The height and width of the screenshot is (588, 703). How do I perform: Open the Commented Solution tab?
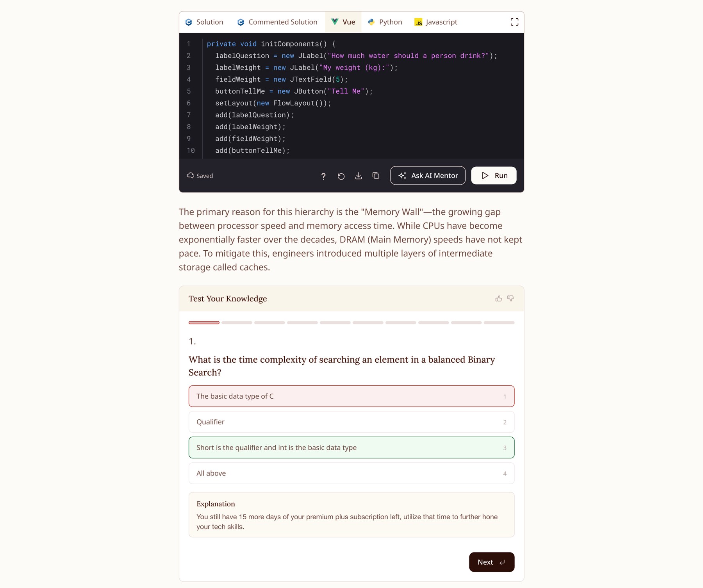pyautogui.click(x=277, y=22)
